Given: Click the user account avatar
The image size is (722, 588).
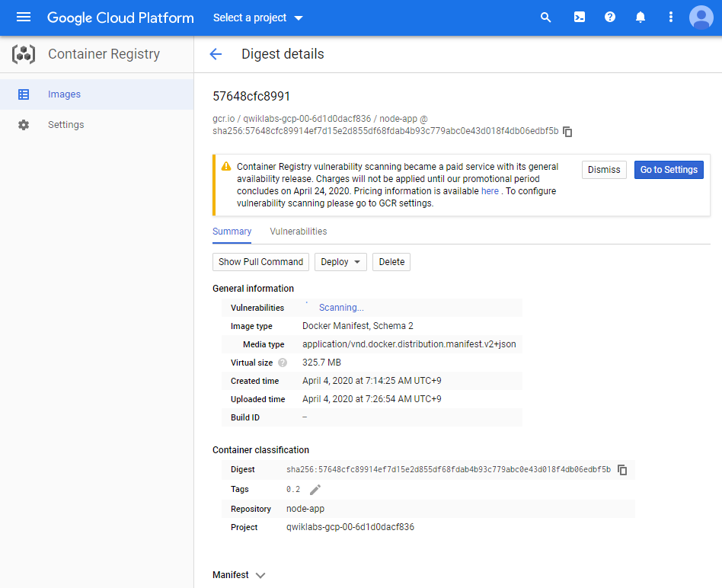Looking at the screenshot, I should (x=701, y=18).
